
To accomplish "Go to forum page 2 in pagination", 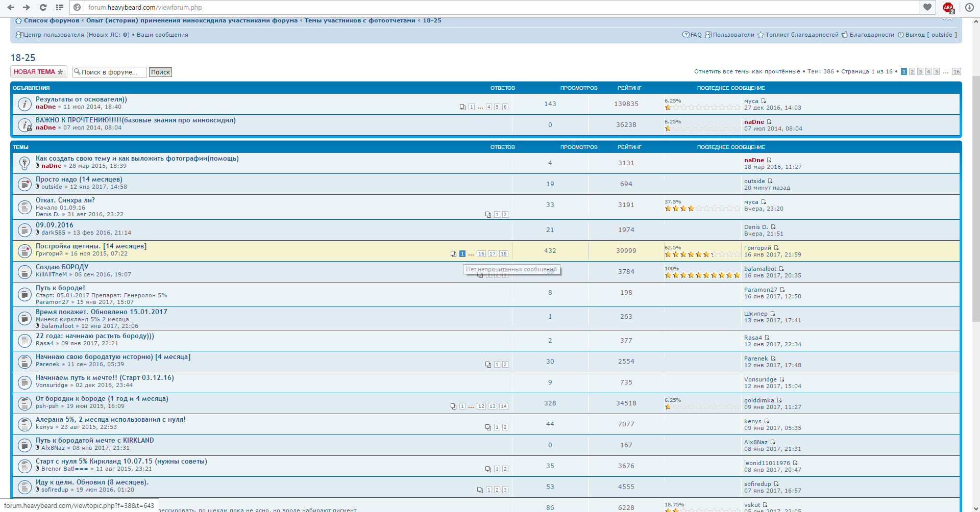I will pyautogui.click(x=912, y=71).
